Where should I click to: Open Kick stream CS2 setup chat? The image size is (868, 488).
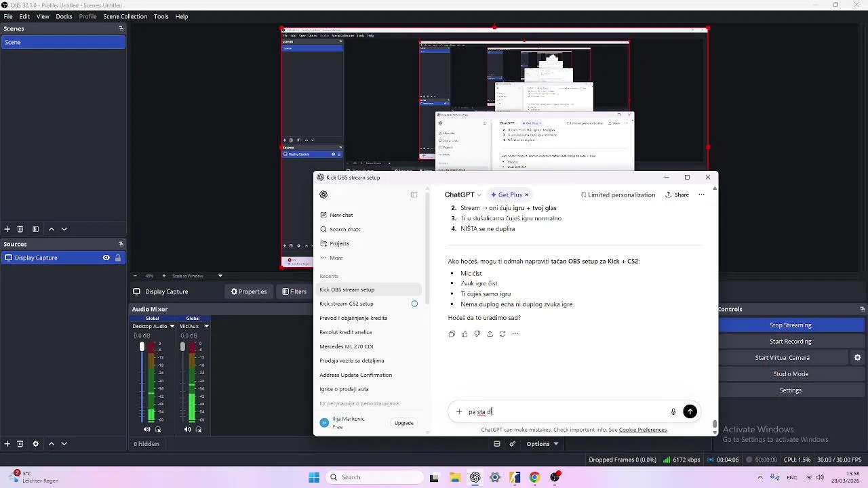tap(347, 304)
